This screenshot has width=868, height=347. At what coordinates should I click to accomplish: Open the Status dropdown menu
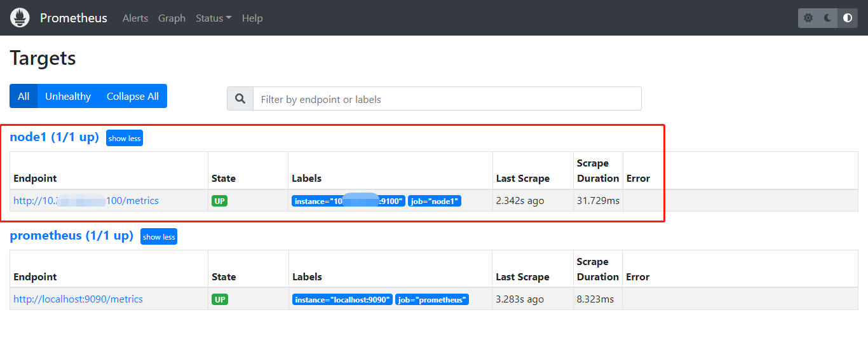tap(214, 18)
